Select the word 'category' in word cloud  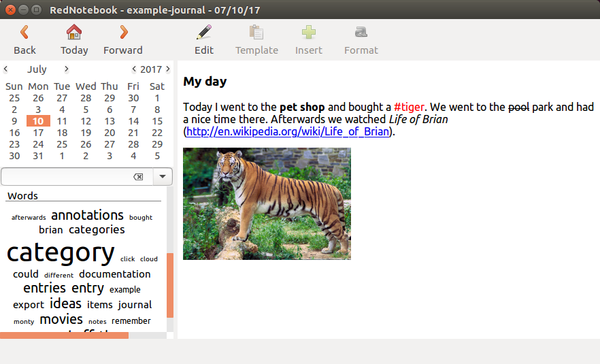coord(61,252)
